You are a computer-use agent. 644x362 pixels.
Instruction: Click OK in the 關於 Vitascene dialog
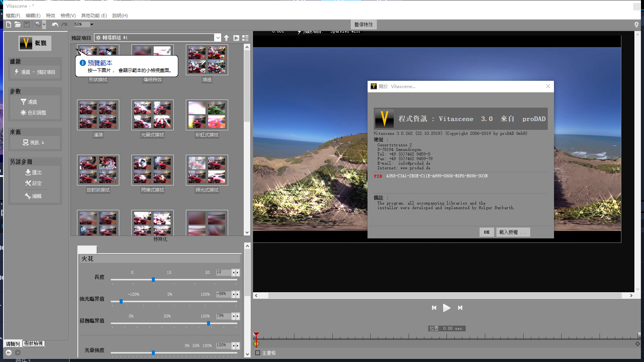(486, 232)
